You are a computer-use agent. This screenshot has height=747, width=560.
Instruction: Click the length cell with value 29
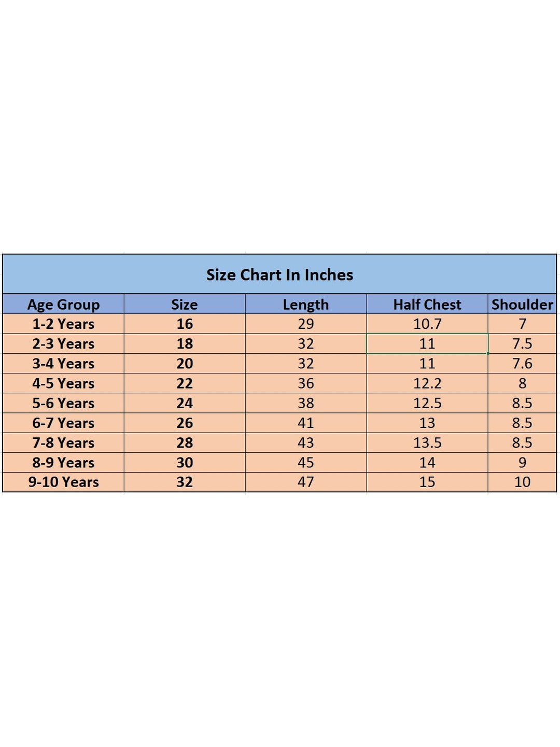point(305,324)
